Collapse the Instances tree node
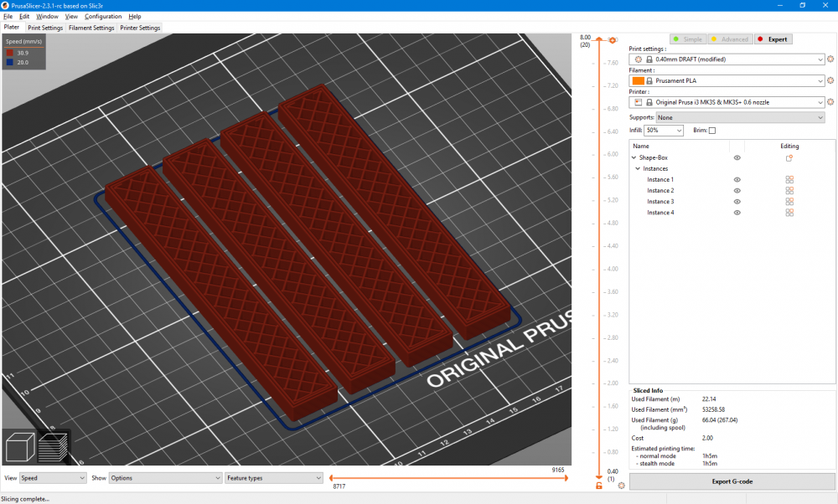Image resolution: width=838 pixels, height=504 pixels. 638,169
